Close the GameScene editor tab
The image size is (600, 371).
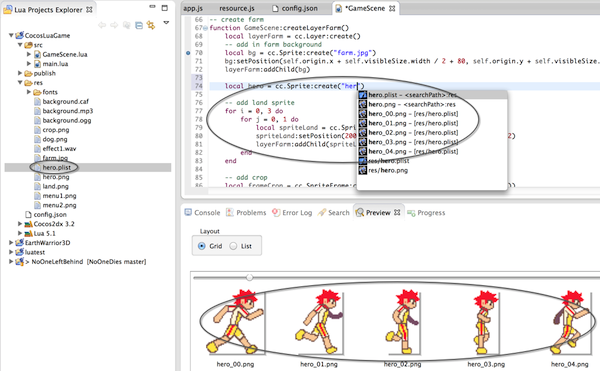392,8
